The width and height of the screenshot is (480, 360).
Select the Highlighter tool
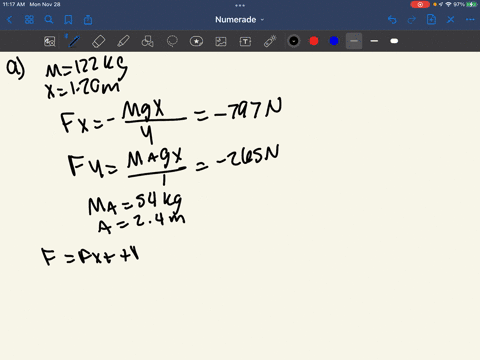pyautogui.click(x=123, y=41)
